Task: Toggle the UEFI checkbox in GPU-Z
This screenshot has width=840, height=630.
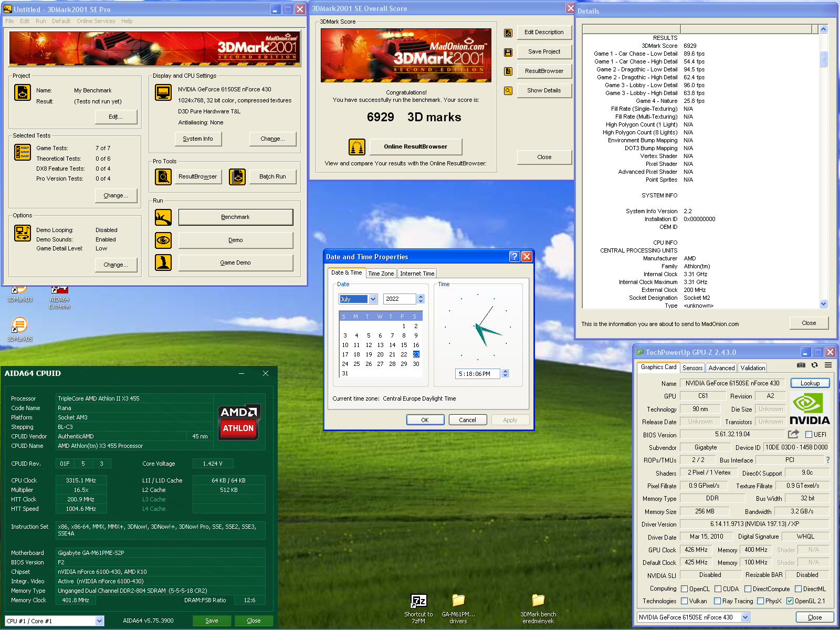Action: click(808, 434)
